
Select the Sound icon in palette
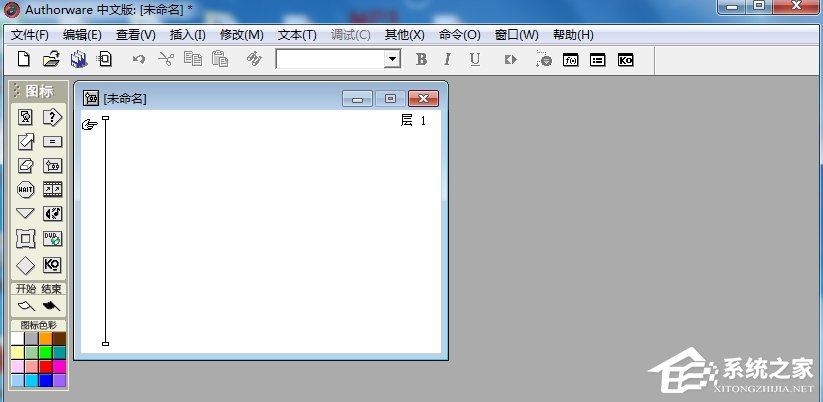[x=53, y=213]
